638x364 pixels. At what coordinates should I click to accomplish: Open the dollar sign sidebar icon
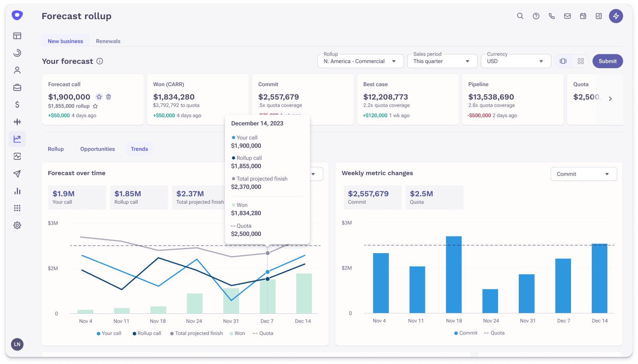pos(17,104)
